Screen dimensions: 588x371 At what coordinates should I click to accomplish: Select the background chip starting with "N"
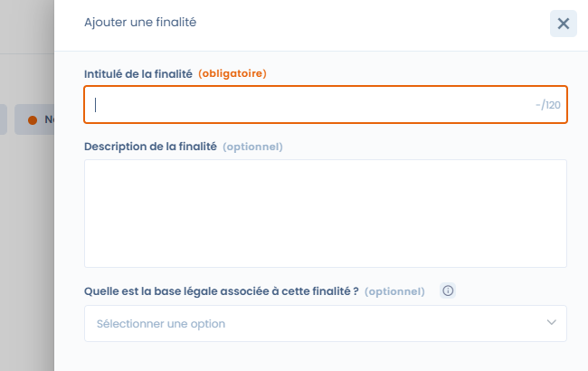(x=40, y=119)
